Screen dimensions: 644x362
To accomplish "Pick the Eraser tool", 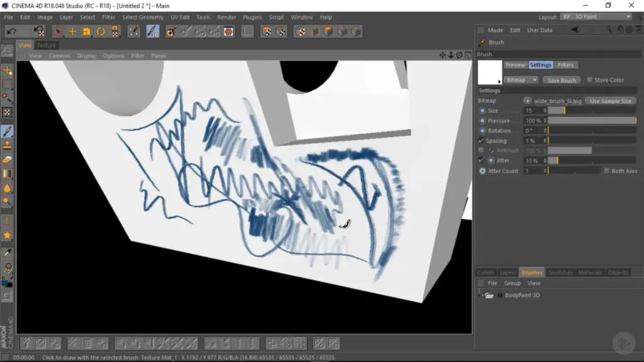I will click(x=8, y=160).
